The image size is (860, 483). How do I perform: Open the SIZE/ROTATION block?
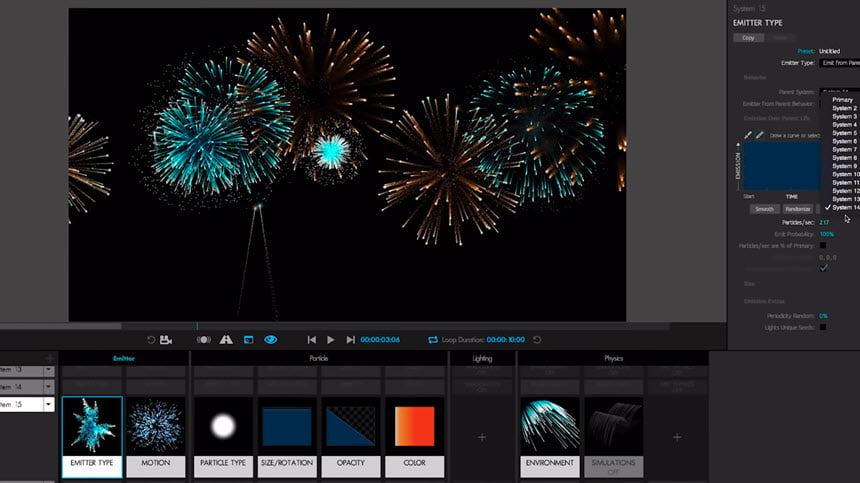tap(287, 437)
